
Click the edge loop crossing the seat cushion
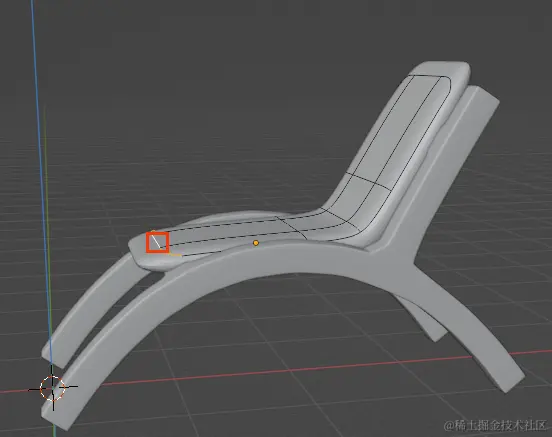click(293, 228)
